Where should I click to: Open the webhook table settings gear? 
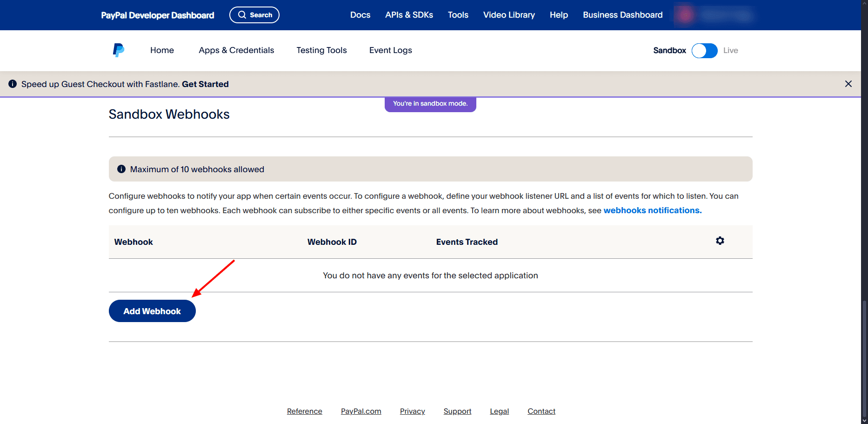720,241
